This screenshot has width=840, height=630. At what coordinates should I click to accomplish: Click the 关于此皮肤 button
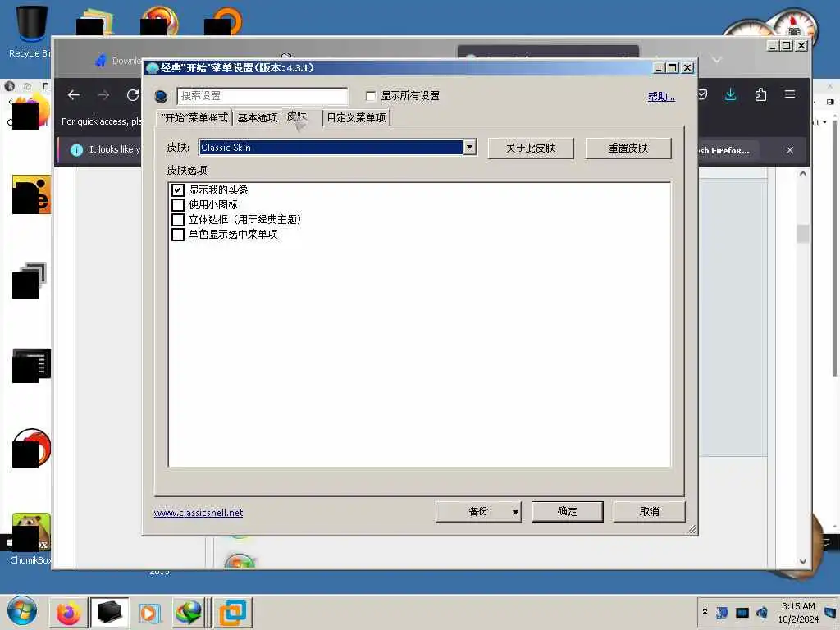click(531, 148)
